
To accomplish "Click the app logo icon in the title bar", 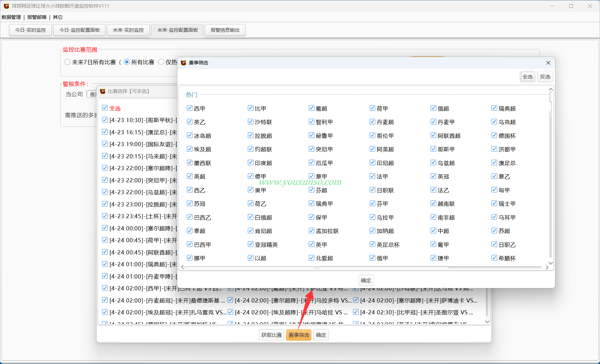I will coord(6,6).
